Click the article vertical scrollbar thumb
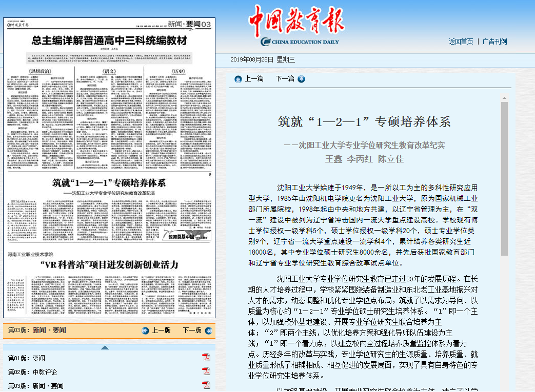 [504, 179]
